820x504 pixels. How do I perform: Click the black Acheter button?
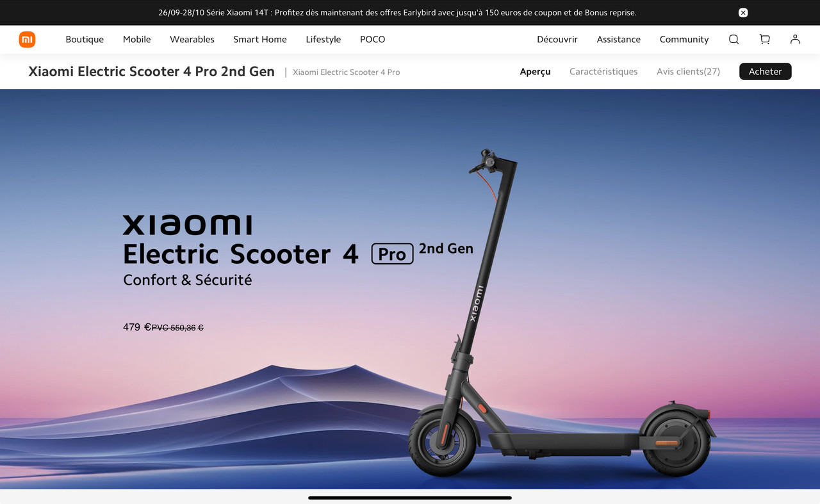766,72
